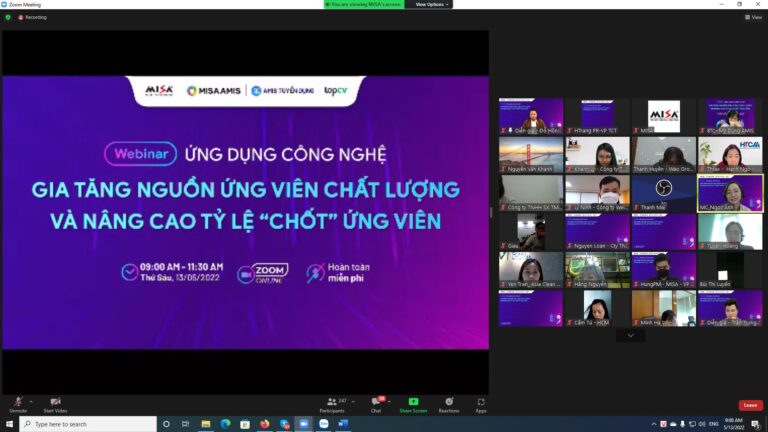Click the green encryption shield icon

pos(8,17)
